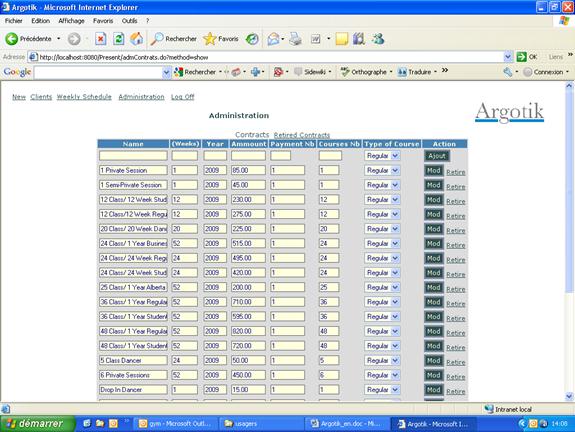575x432 pixels.
Task: Open Favoris star toolbar icon
Action: tap(210, 39)
